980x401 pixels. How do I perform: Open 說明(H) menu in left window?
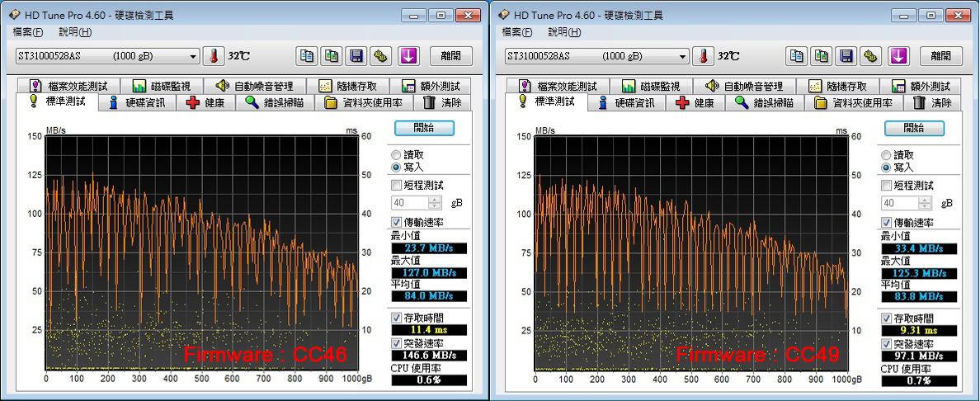click(74, 32)
